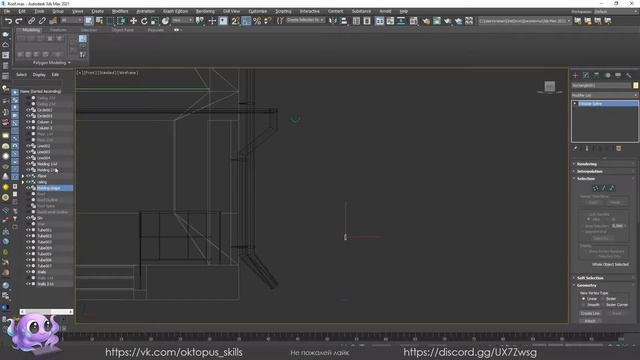
Task: Click the viewport label Front Standard Wireframe
Action: [108, 73]
